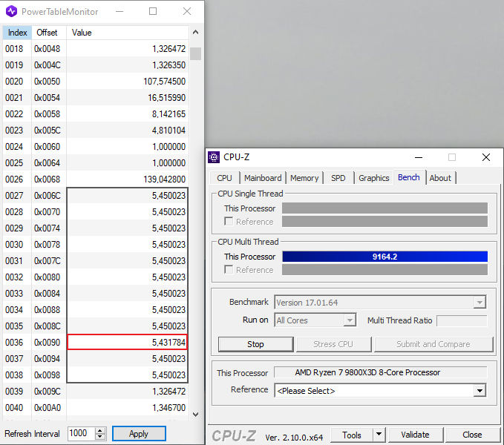Viewport: 504px width, 445px height.
Task: Click the Offset column header
Action: click(49, 33)
